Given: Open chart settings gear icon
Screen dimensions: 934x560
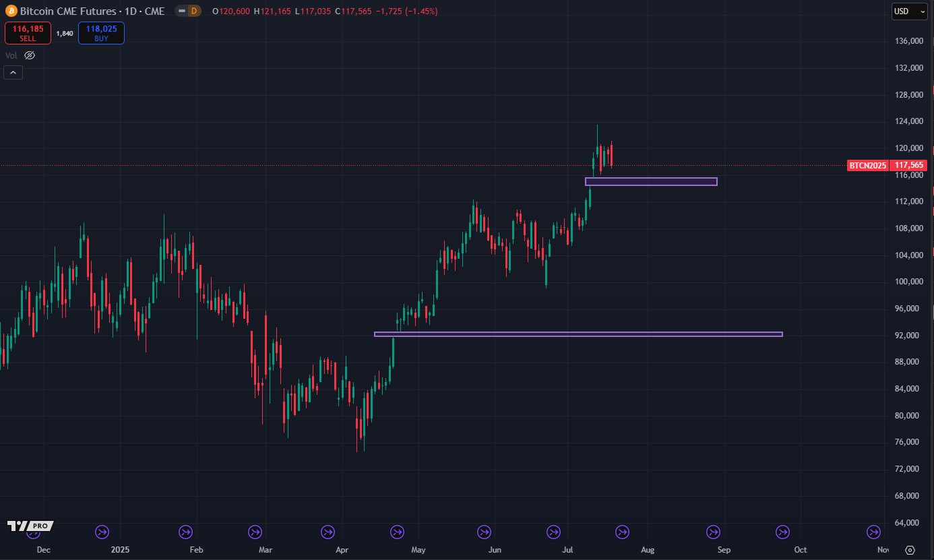Looking at the screenshot, I should 910,550.
